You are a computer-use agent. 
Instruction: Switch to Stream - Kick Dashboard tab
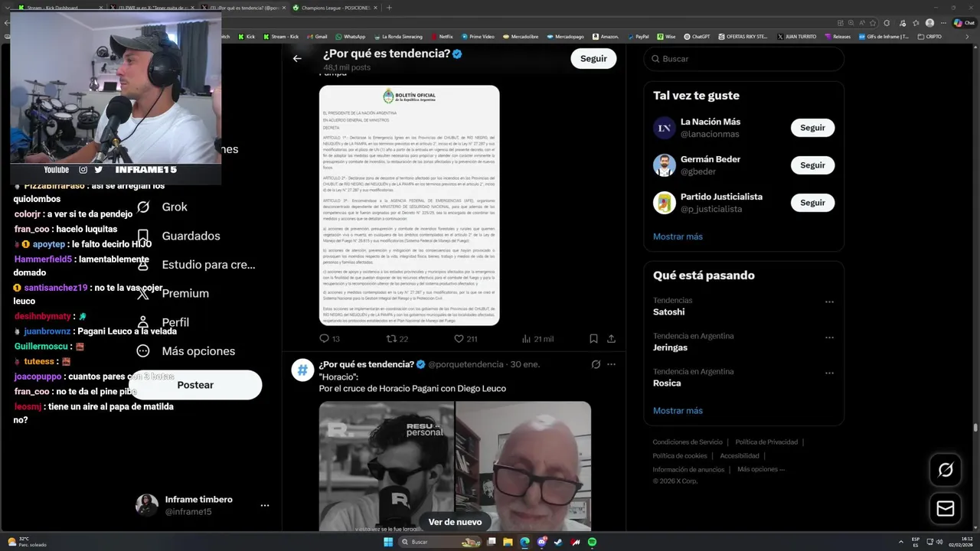click(60, 8)
